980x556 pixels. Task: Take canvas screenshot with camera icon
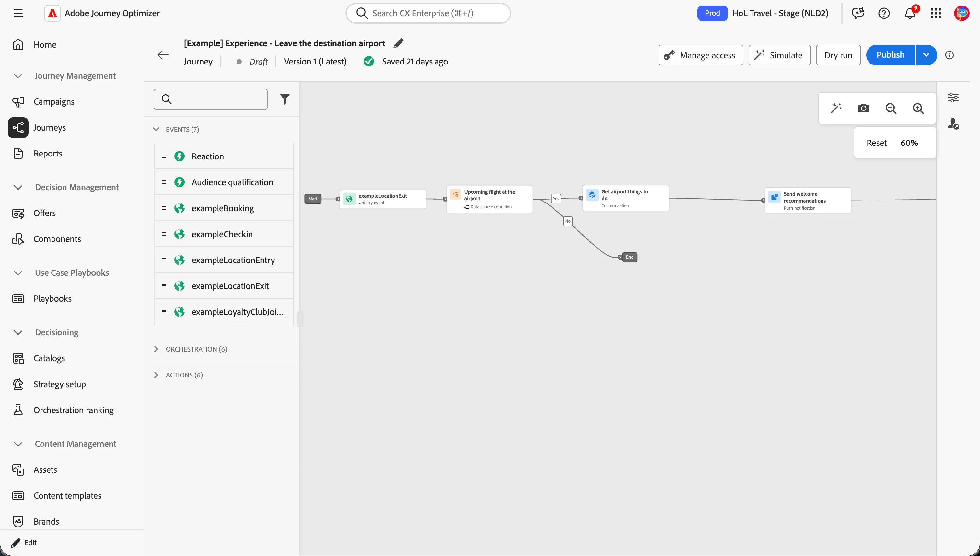(864, 108)
